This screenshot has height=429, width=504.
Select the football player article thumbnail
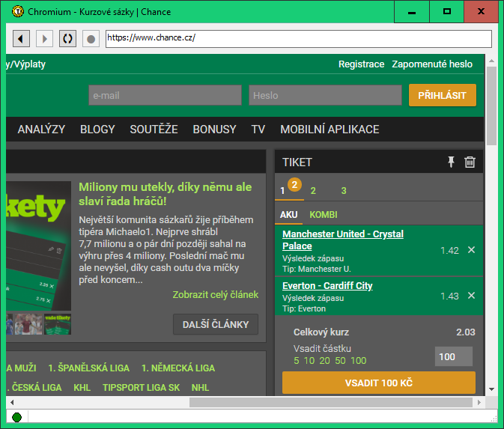point(28,324)
